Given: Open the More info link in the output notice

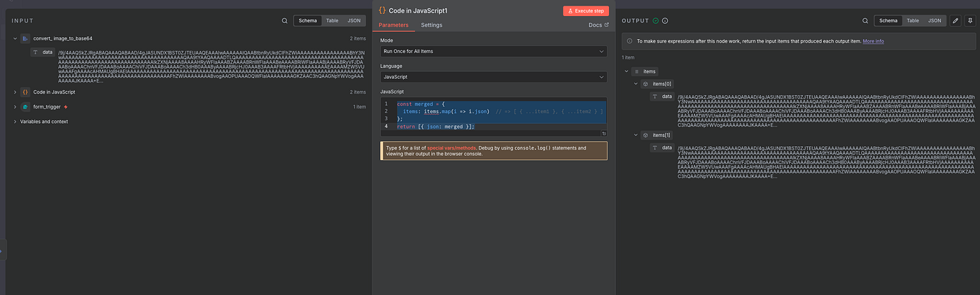Looking at the screenshot, I should point(873,41).
